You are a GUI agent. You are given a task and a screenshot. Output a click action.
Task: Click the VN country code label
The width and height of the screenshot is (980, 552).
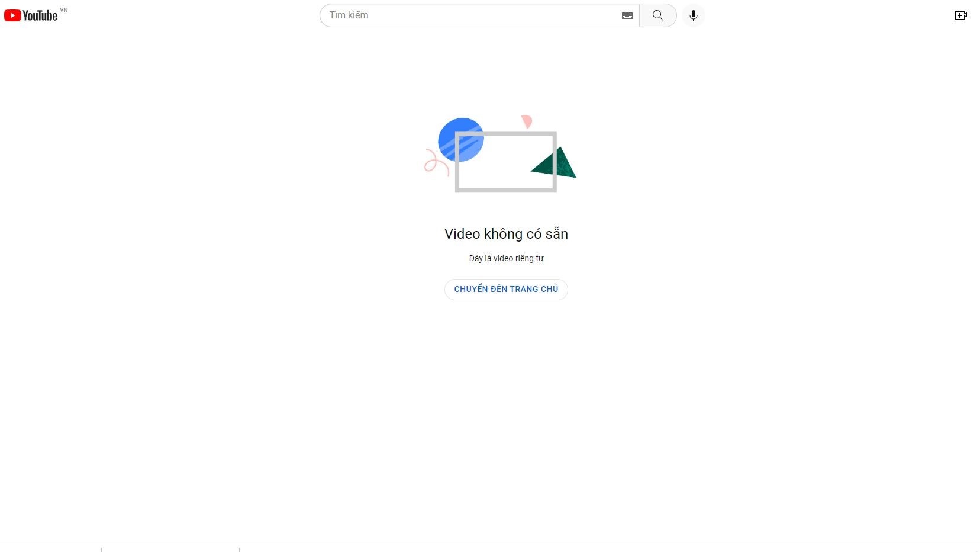[x=64, y=10]
